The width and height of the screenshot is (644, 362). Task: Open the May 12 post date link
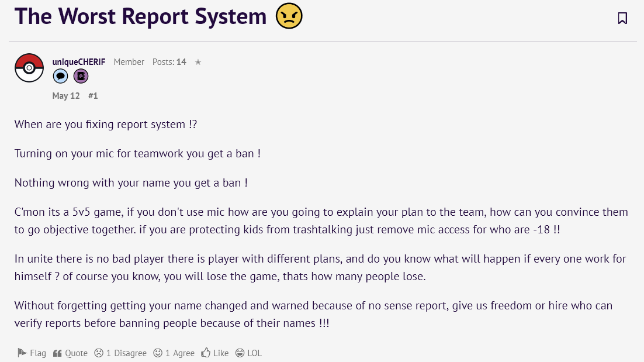(x=66, y=95)
